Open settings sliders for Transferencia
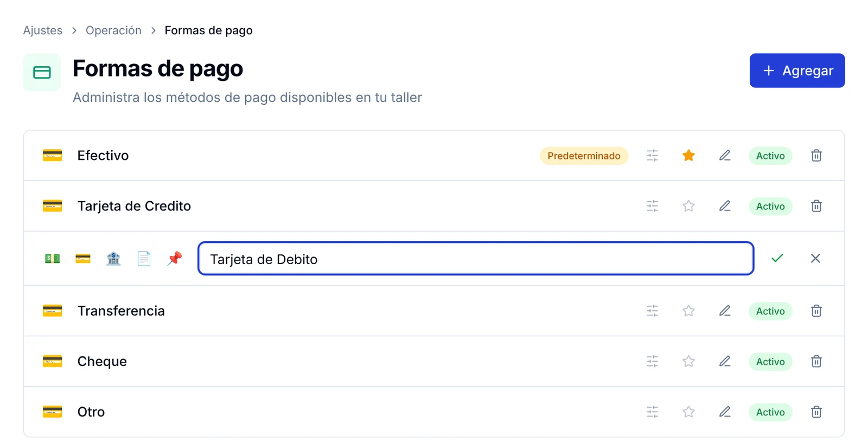The image size is (868, 448). (x=652, y=311)
